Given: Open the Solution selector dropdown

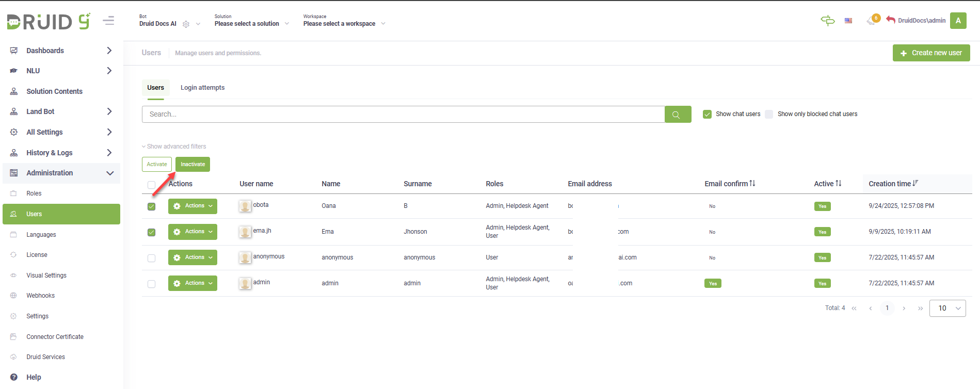Looking at the screenshot, I should 251,24.
